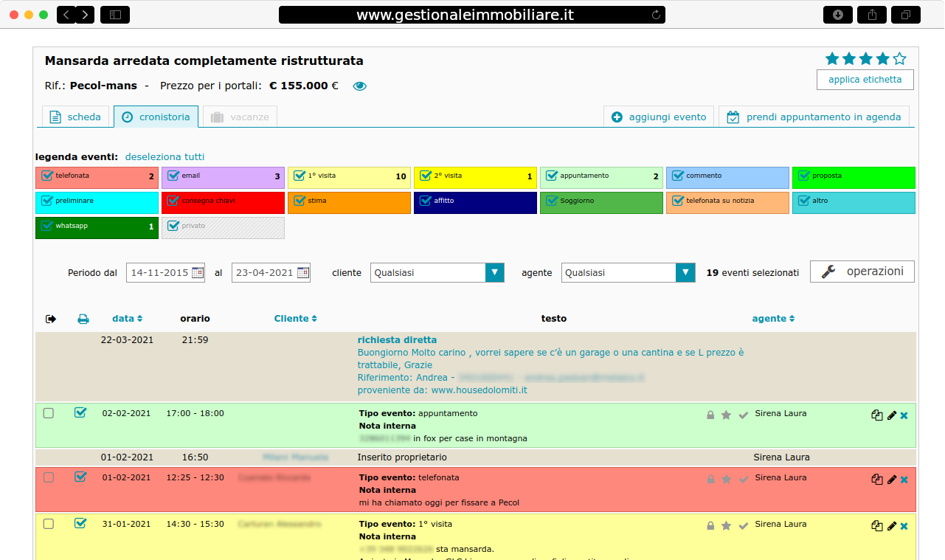945x560 pixels.
Task: Delete the 1° visita event dated 31-01-2021
Action: [903, 525]
